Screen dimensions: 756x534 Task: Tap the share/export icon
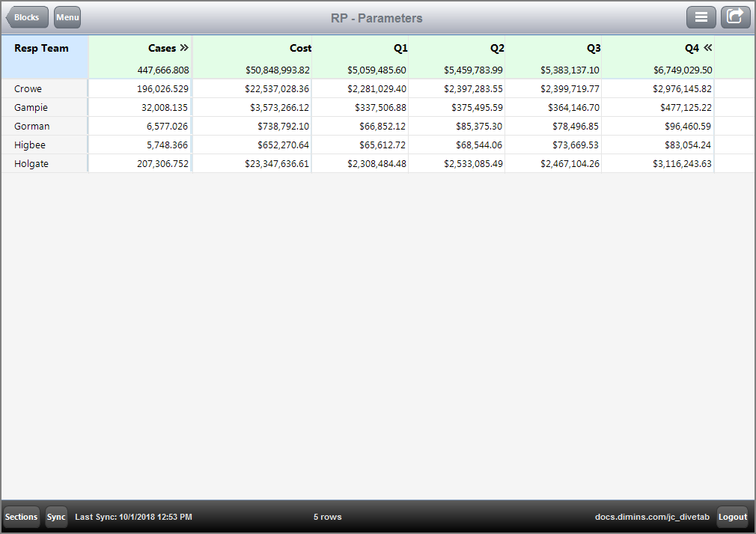click(x=735, y=16)
